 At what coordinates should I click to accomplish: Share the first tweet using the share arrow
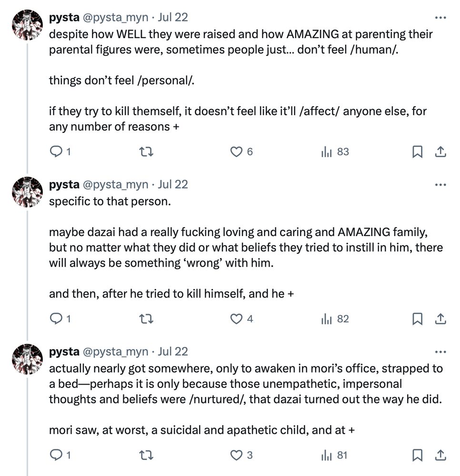(x=440, y=152)
